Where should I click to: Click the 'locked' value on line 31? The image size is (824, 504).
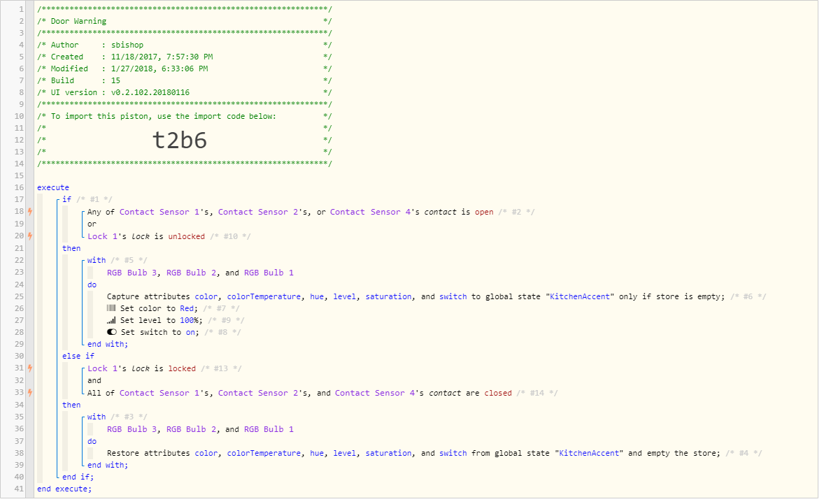point(182,369)
